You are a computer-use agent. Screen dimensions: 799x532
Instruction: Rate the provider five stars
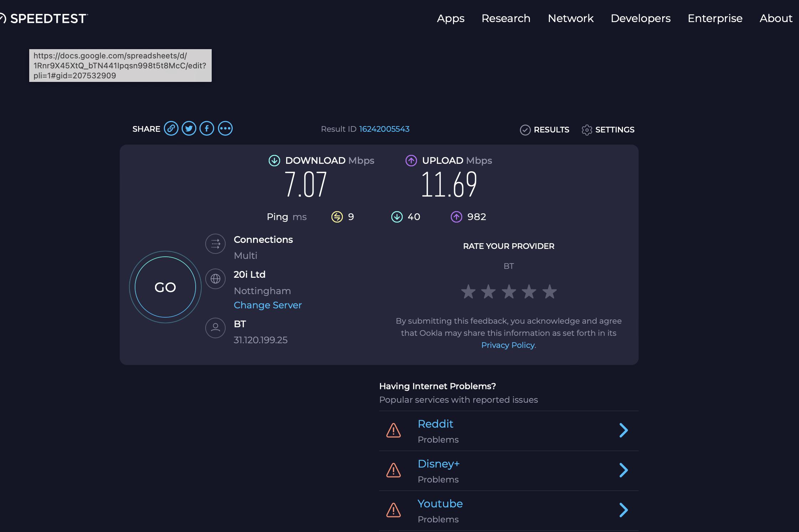point(549,292)
